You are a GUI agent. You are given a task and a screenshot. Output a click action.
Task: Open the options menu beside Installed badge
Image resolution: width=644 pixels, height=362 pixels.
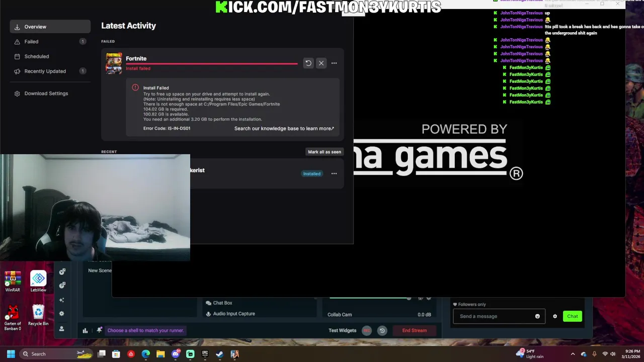[x=334, y=173]
